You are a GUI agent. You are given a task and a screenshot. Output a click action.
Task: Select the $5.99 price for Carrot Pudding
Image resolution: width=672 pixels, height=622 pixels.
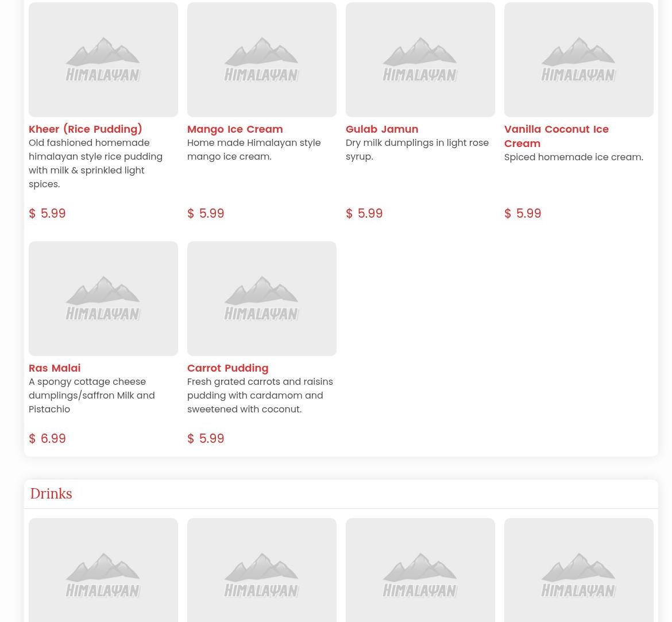coord(206,439)
